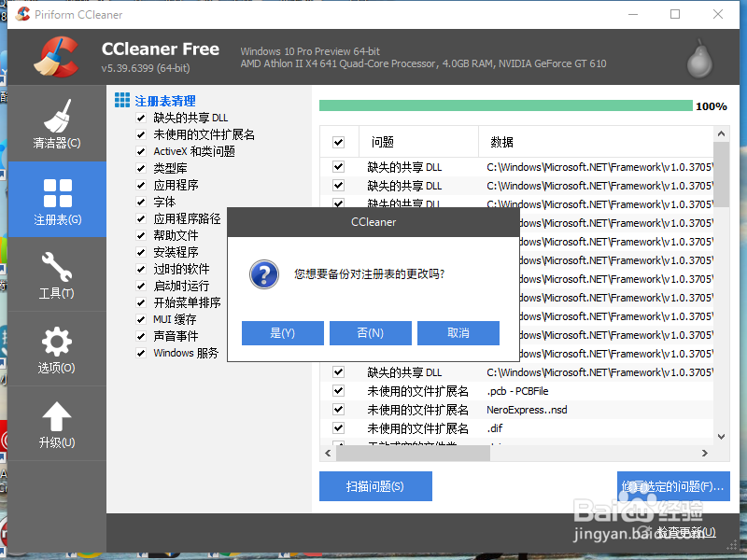
Task: Click the CCleaner logo in header
Action: (56, 57)
